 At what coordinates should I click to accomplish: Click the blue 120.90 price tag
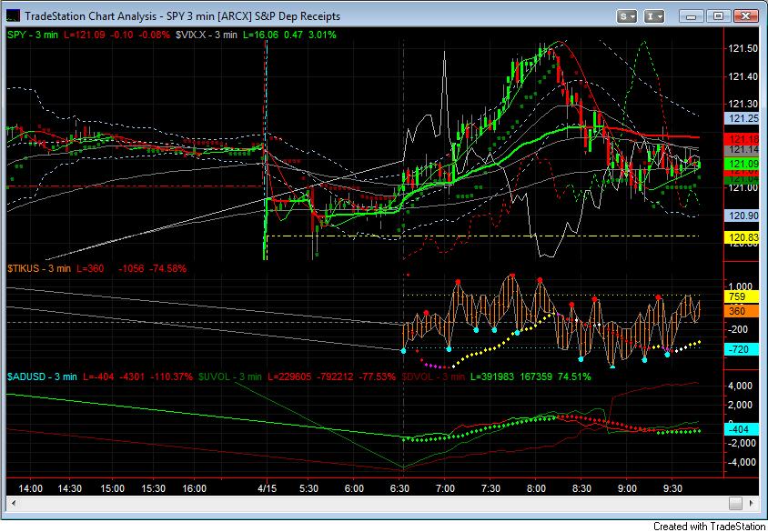tap(742, 216)
